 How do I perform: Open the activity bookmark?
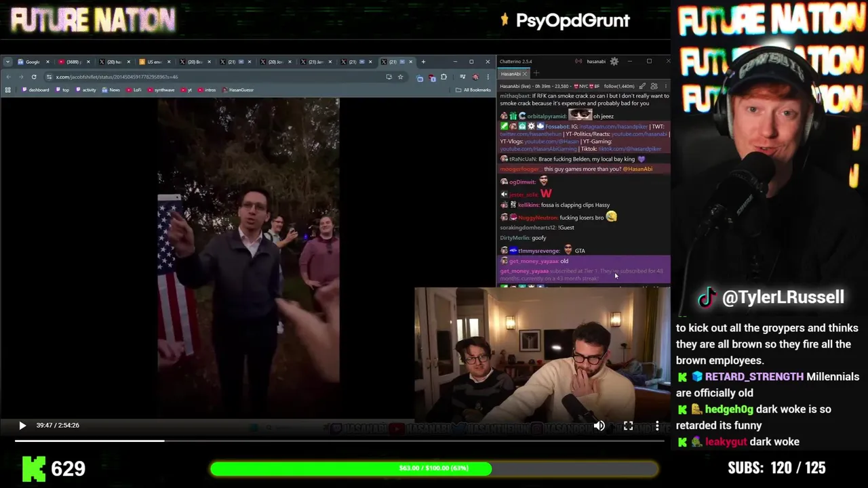tap(86, 89)
